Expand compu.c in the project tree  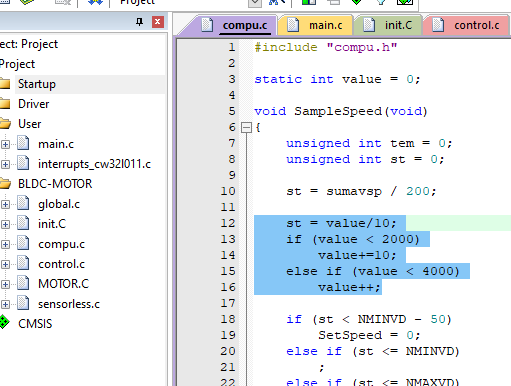pos(5,244)
